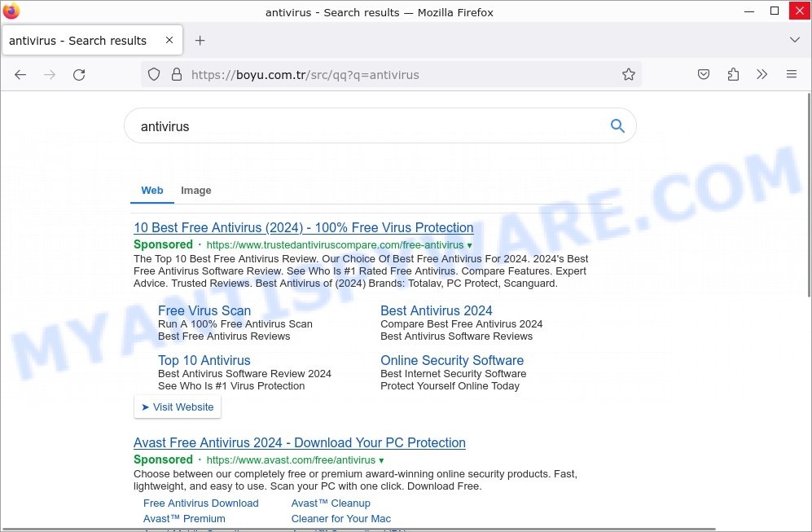Go back to the previous page

pyautogui.click(x=20, y=75)
